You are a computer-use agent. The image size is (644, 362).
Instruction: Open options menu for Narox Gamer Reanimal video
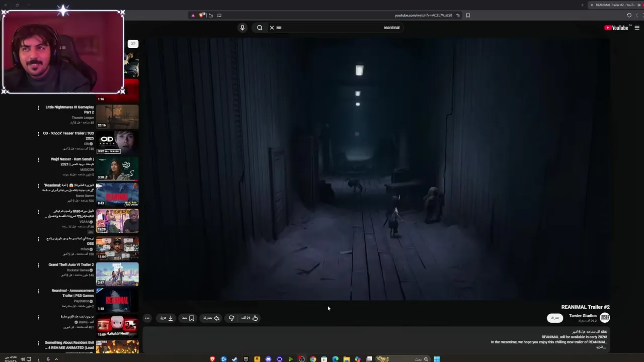[x=38, y=186]
